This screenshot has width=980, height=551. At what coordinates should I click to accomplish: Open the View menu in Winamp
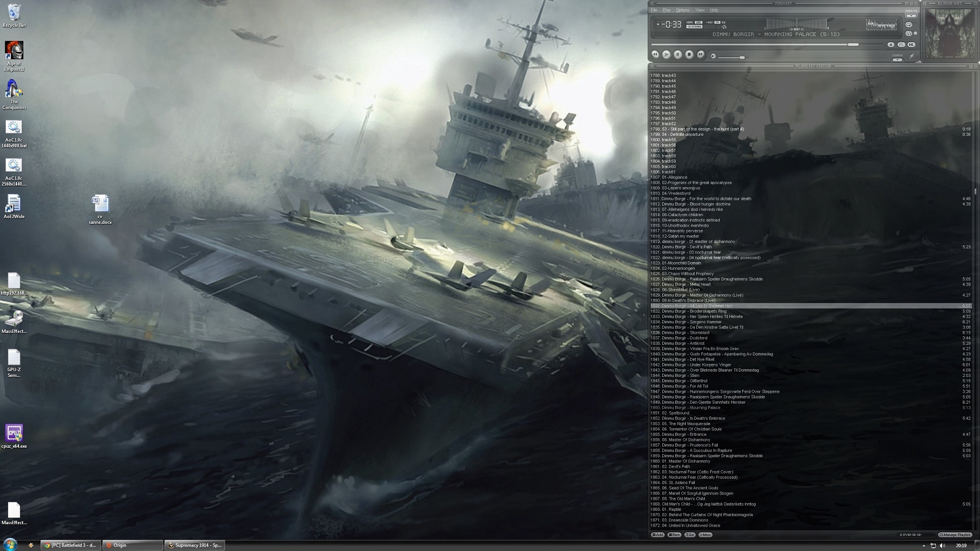click(700, 10)
